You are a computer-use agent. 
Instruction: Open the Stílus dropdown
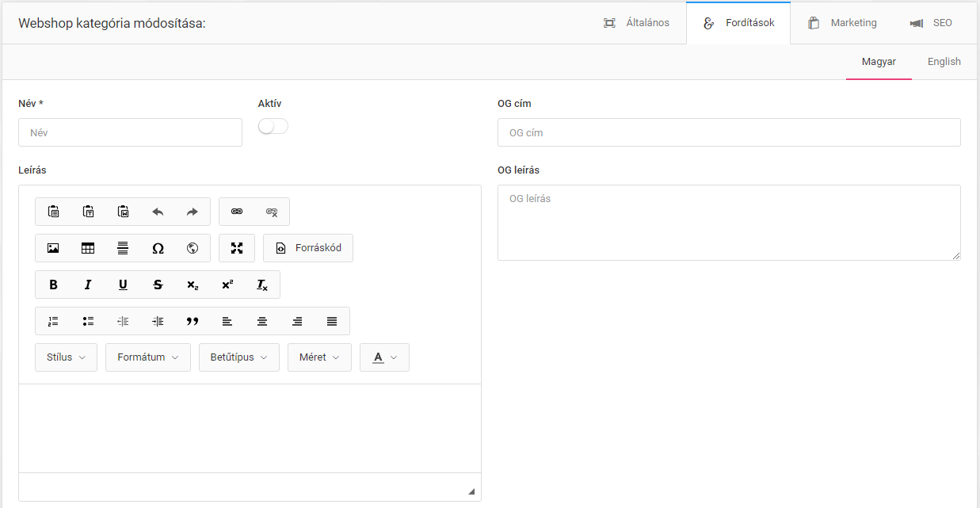67,357
